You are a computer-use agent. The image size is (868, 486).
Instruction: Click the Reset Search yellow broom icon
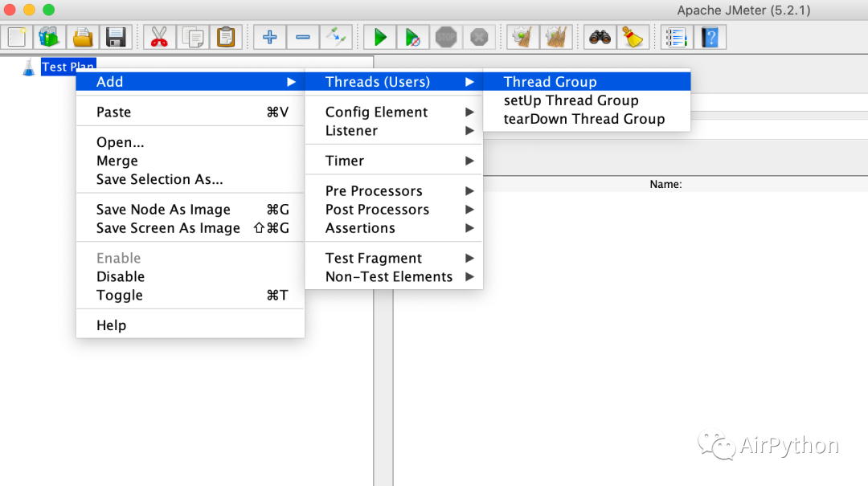pyautogui.click(x=633, y=37)
